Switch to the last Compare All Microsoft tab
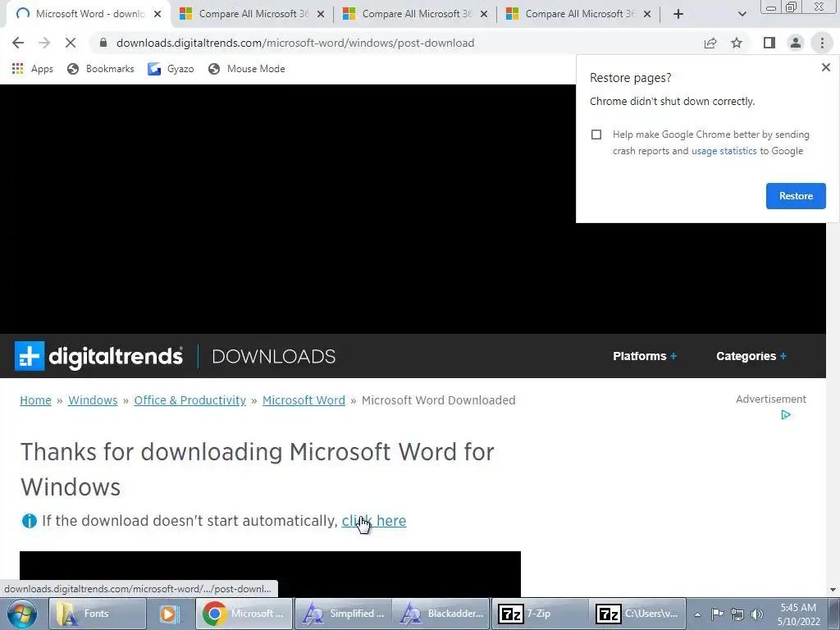The image size is (840, 630). 579,14
